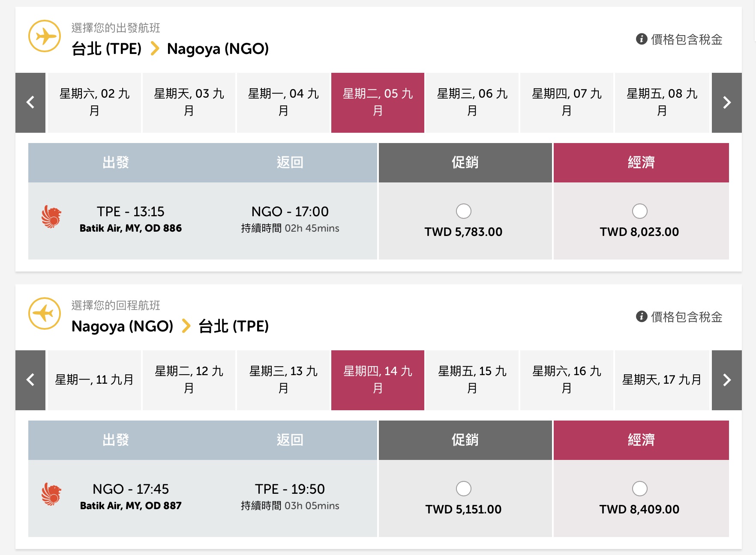This screenshot has width=756, height=555.
Task: Show earlier outbound dates with left arrow
Action: point(30,102)
